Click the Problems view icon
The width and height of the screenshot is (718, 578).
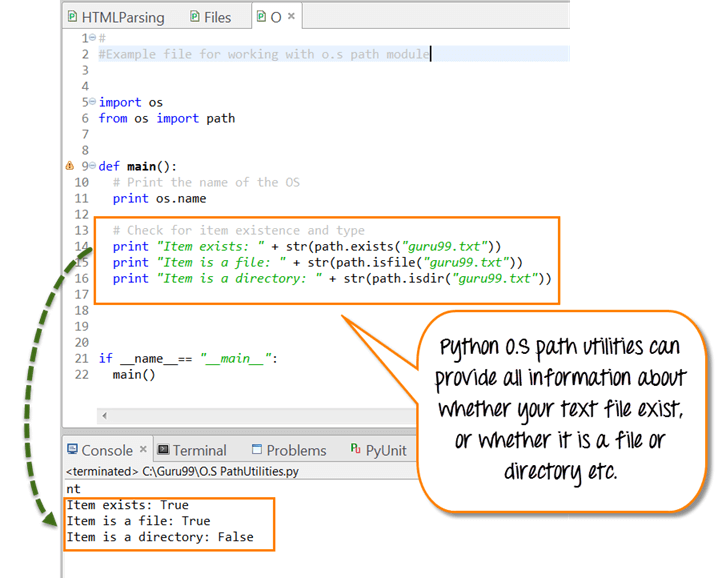(x=257, y=449)
